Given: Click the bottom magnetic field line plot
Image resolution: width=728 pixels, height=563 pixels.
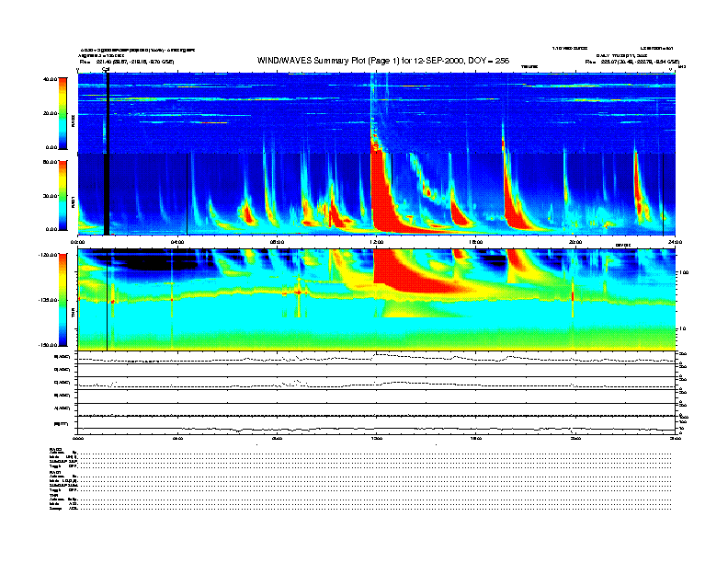Looking at the screenshot, I should click(x=376, y=426).
